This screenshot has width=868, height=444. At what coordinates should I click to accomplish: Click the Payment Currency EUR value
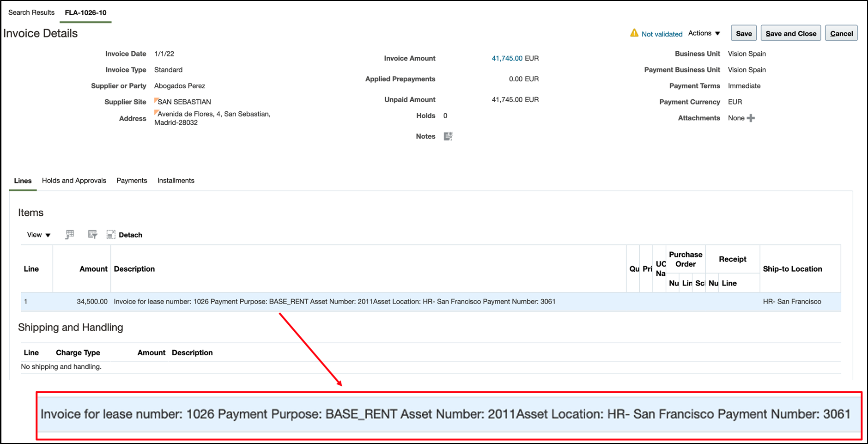[x=735, y=102]
